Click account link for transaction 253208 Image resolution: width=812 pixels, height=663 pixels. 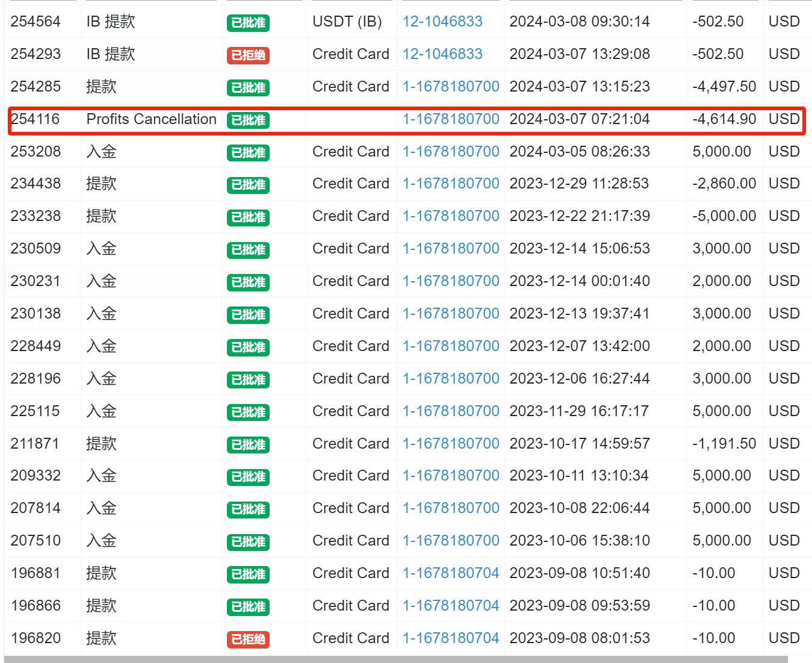tap(451, 152)
